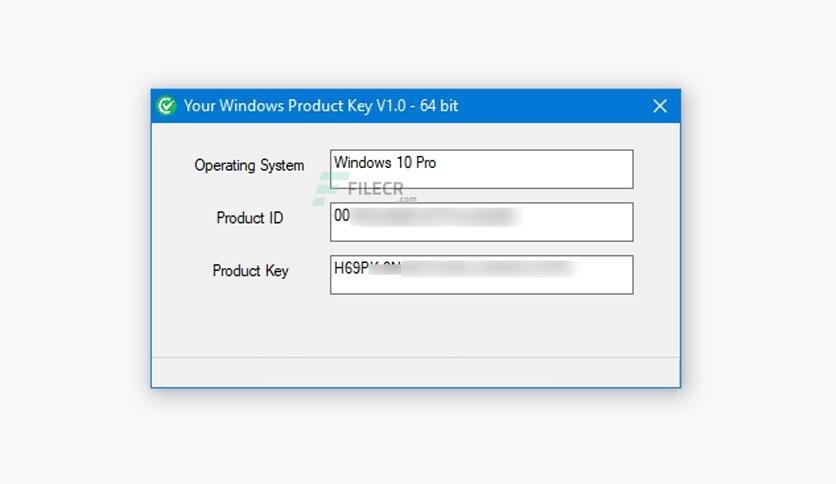Focus the Product ID text field
This screenshot has height=484, width=836.
coord(481,222)
